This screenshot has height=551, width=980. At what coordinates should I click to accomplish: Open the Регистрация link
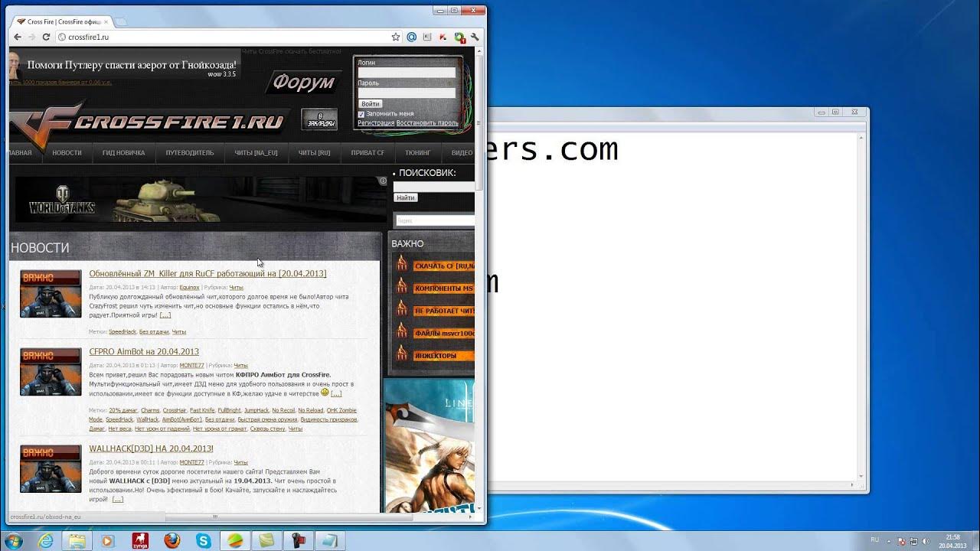pos(376,122)
